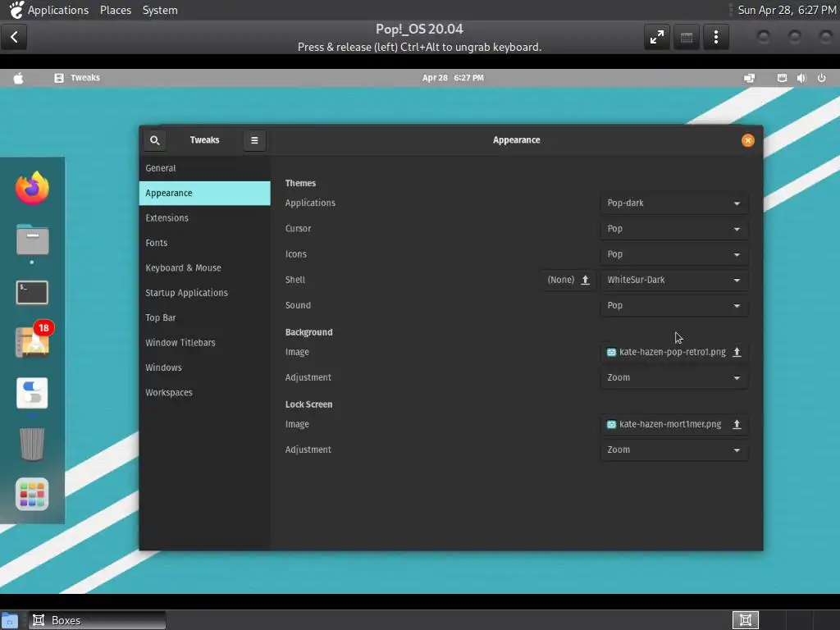Select Startup Applications in sidebar

click(x=204, y=293)
